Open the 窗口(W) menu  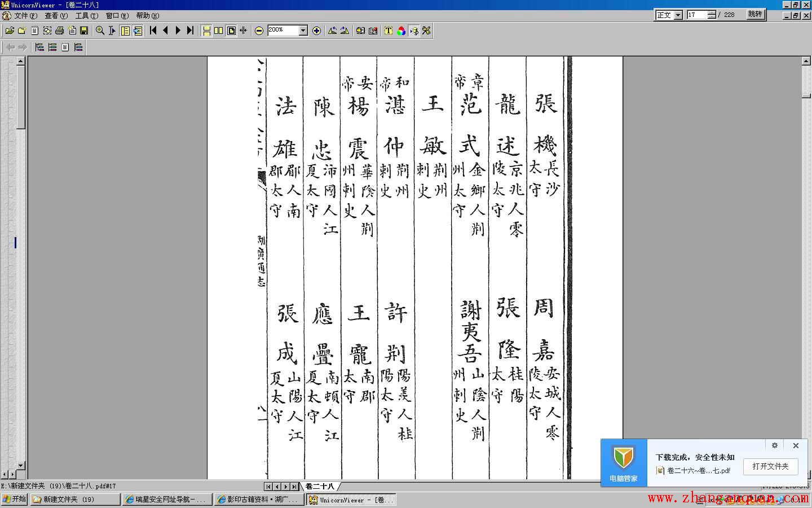click(117, 15)
